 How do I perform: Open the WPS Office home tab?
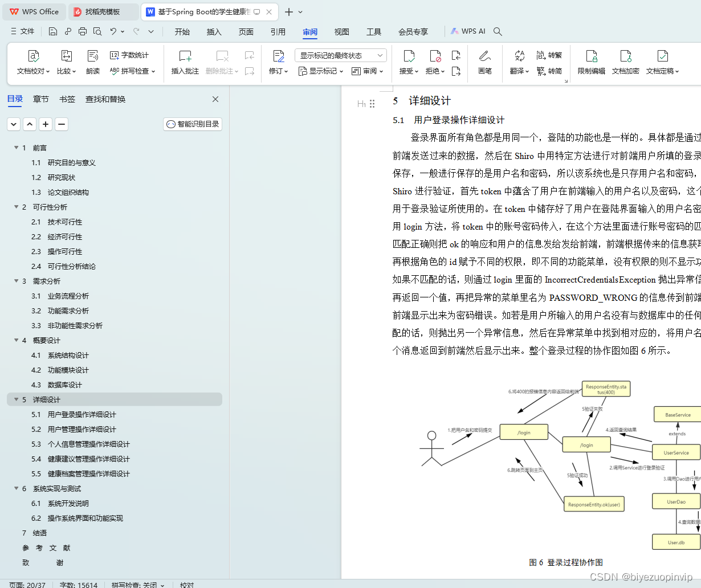click(x=34, y=11)
